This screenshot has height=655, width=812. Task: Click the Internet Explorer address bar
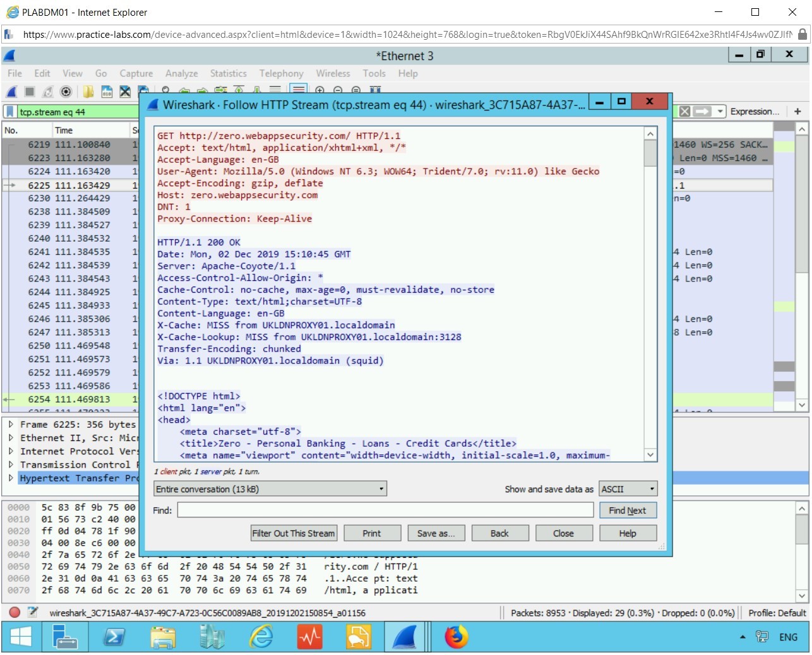coord(407,35)
